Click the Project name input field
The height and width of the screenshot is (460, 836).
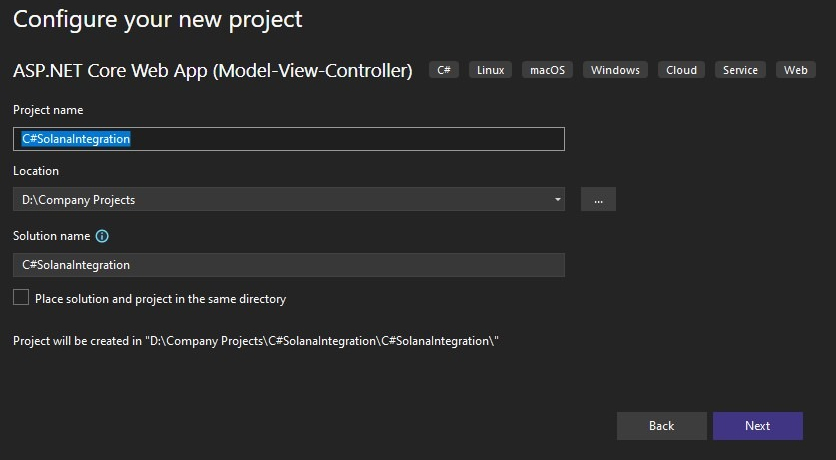point(288,139)
